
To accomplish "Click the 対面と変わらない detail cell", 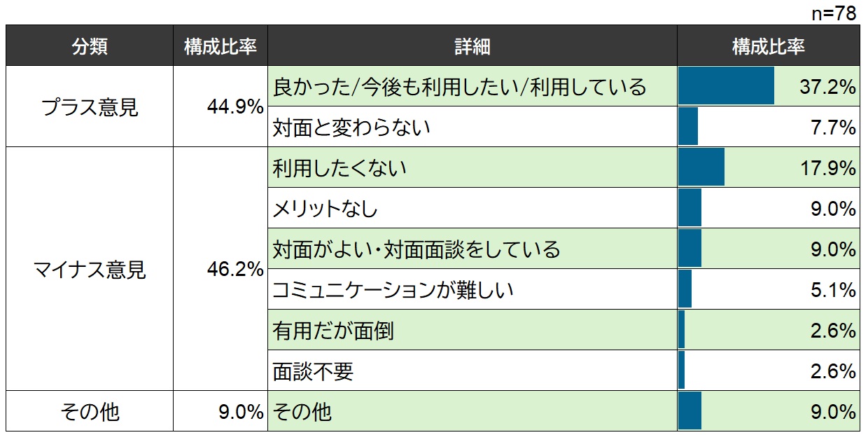I will click(351, 127).
